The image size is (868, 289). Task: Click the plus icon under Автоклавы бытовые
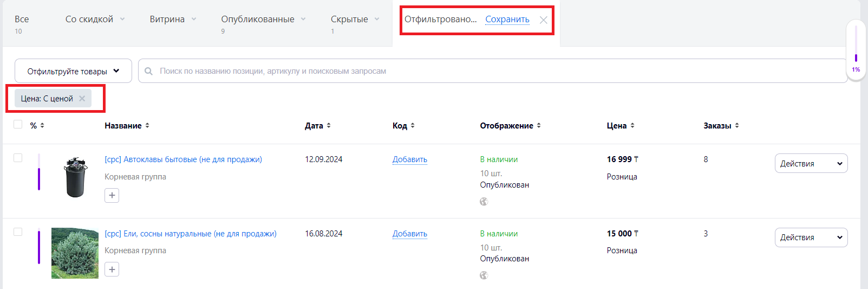click(x=112, y=195)
